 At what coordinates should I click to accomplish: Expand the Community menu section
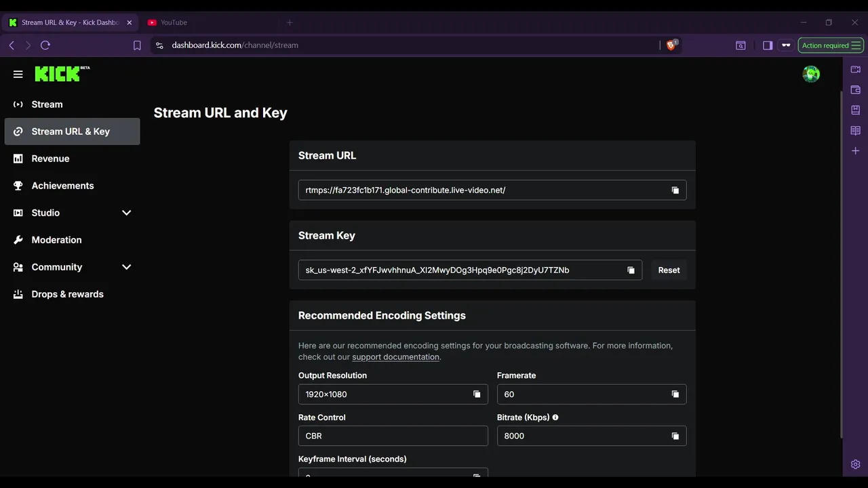[126, 267]
